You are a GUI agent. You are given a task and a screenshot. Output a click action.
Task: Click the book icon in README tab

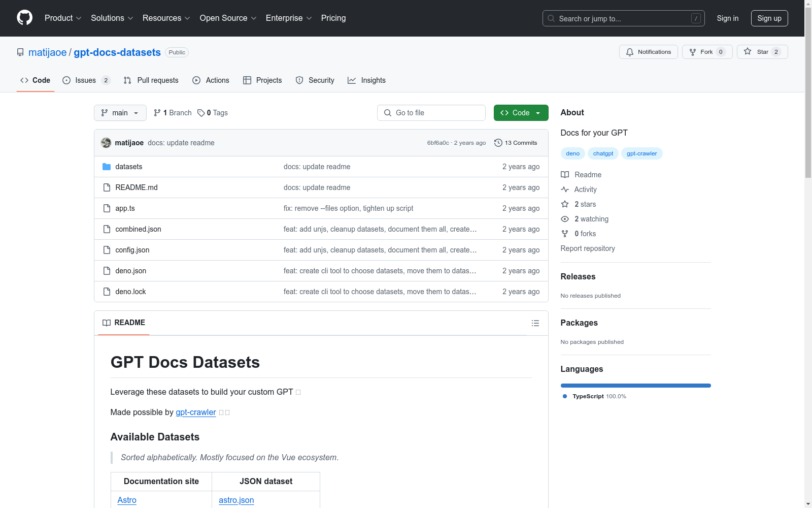coord(107,323)
